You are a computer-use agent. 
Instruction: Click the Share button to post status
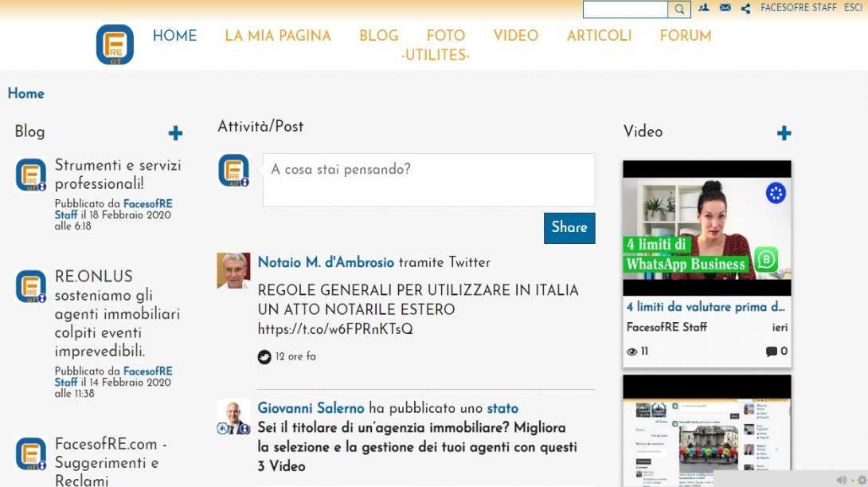[x=569, y=228]
